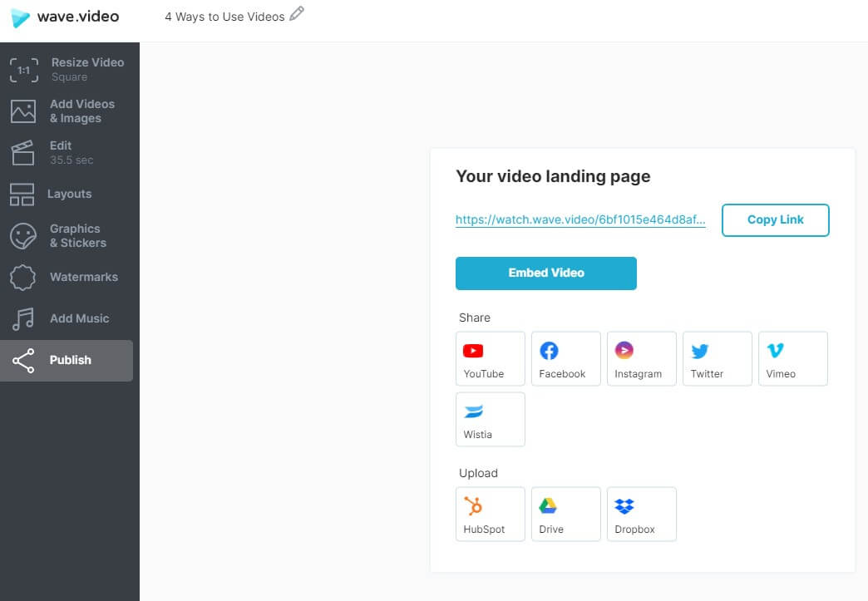The height and width of the screenshot is (601, 868).
Task: Share the video to YouTube
Action: pyautogui.click(x=490, y=358)
